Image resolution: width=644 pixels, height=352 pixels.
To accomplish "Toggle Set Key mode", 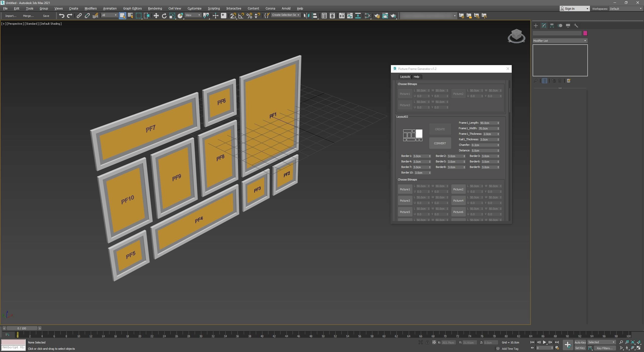I will point(580,348).
